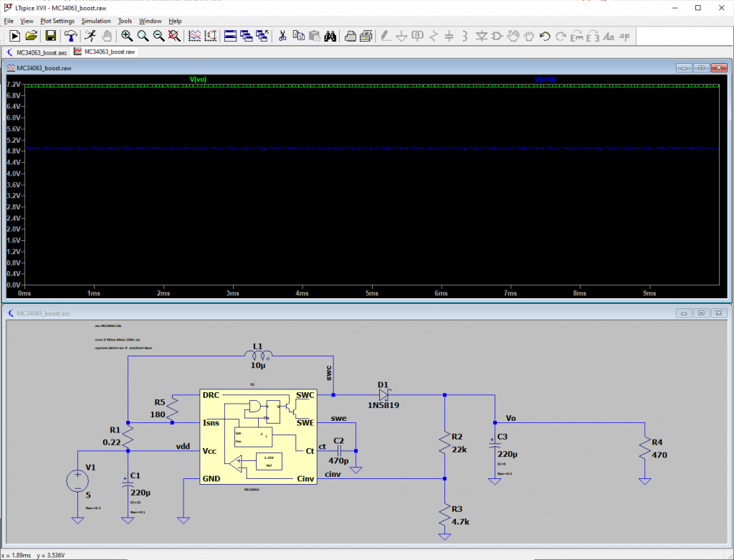Click diode D1 1N5819 symbol

[384, 394]
